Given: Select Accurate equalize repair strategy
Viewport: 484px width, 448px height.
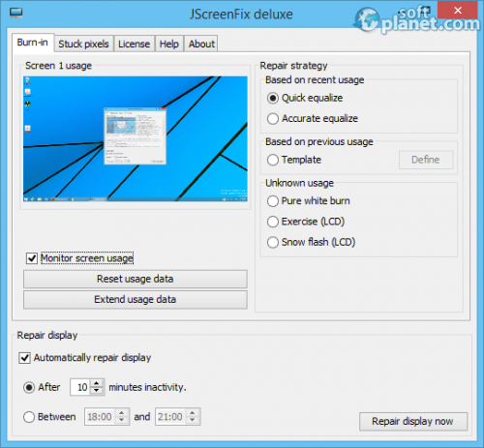Looking at the screenshot, I should point(273,119).
